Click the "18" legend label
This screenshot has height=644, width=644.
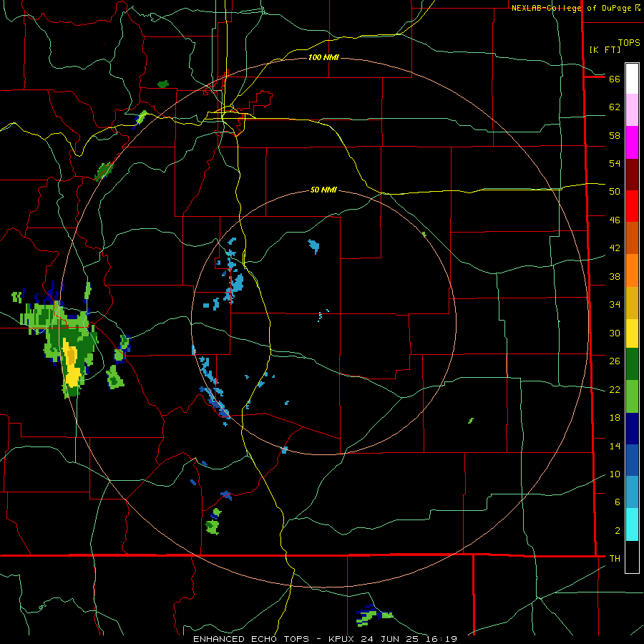pyautogui.click(x=615, y=418)
